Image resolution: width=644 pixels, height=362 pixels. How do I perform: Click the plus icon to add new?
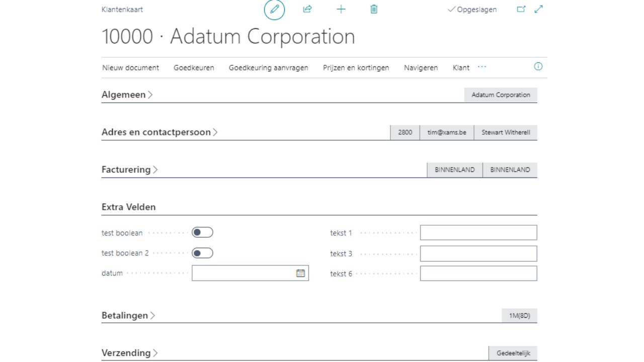point(341,9)
